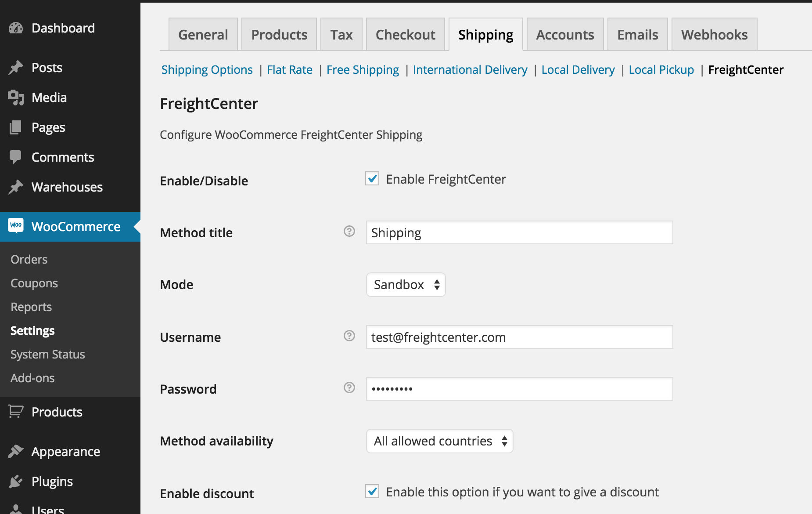Screen dimensions: 812x514
Task: Click the Comments speech bubble icon
Action: point(16,157)
